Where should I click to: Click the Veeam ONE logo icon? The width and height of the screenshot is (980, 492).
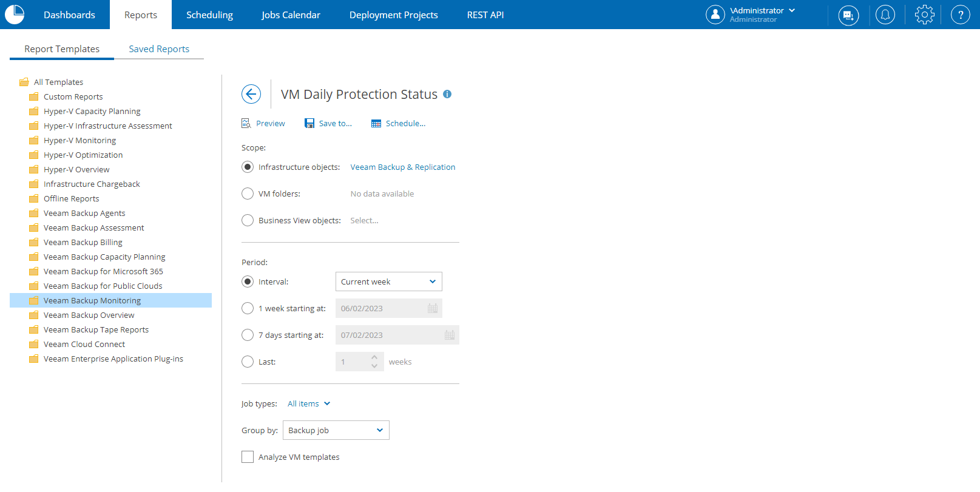tap(15, 14)
